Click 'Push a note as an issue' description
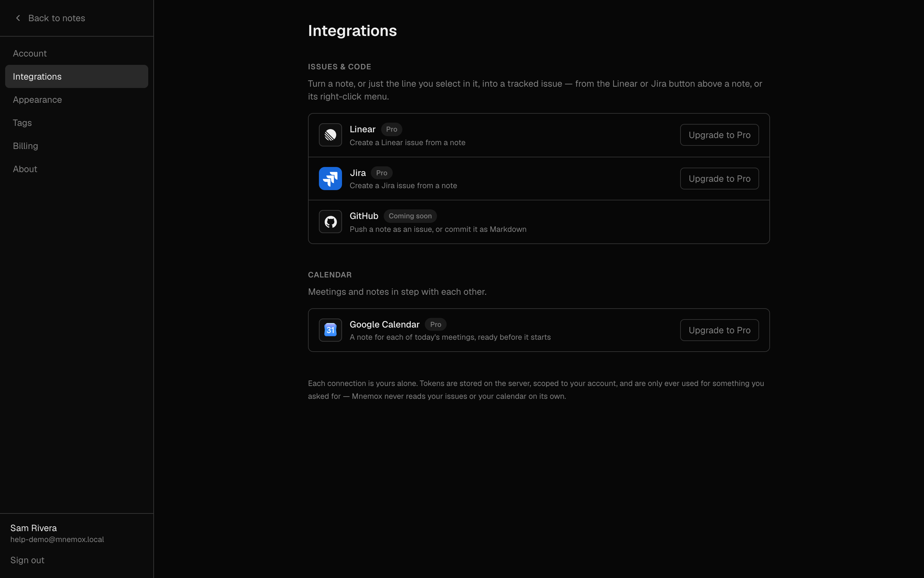Image resolution: width=924 pixels, height=578 pixels. point(438,229)
